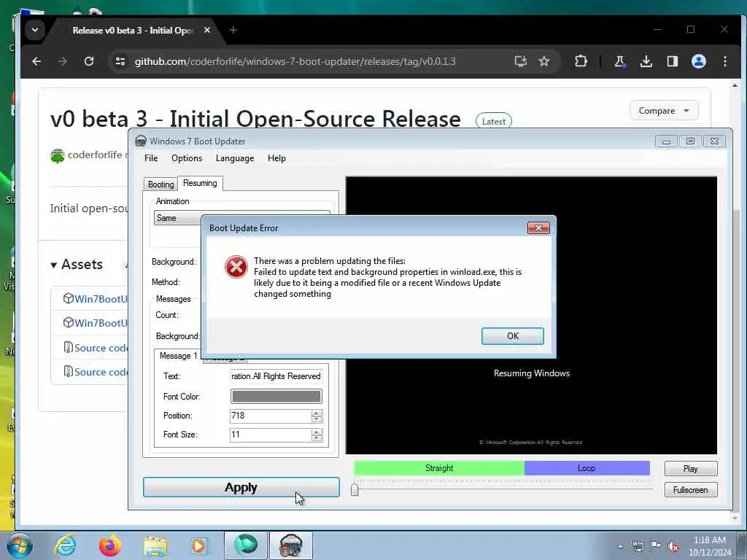
Task: Open the File menu in Boot Updater
Action: [151, 158]
